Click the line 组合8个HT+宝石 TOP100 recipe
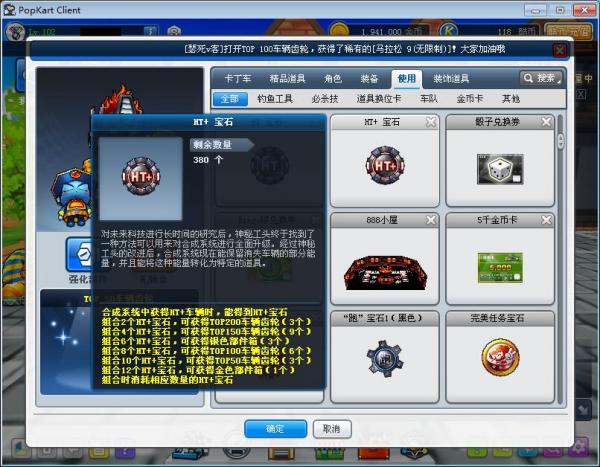600x467 pixels. (x=207, y=351)
